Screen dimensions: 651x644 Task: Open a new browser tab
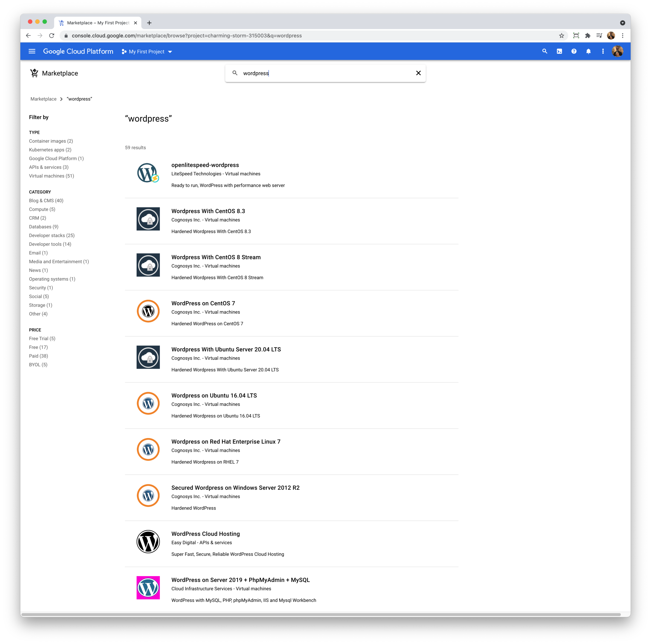[x=149, y=23]
